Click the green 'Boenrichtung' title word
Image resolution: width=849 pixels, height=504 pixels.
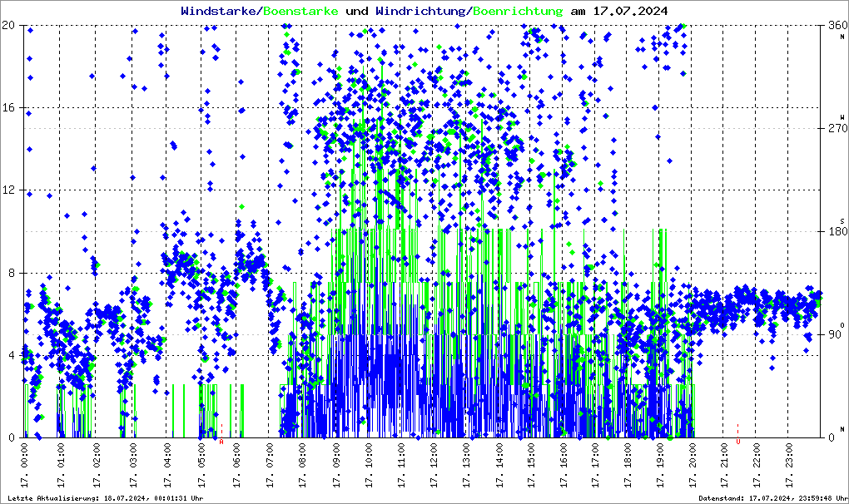(x=519, y=11)
